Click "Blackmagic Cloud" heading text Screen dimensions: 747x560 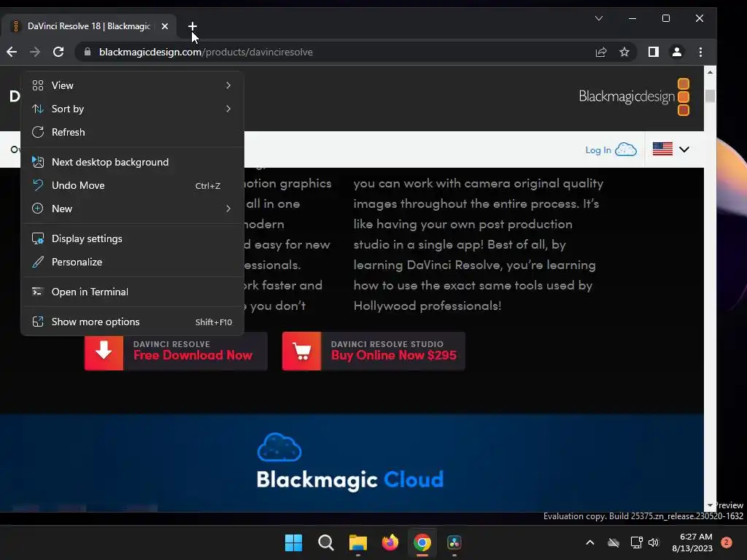[349, 480]
